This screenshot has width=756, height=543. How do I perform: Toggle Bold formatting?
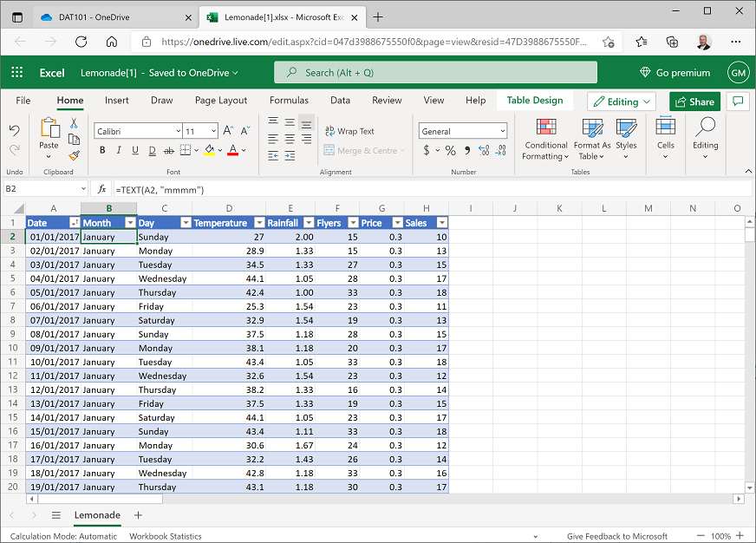(x=102, y=150)
